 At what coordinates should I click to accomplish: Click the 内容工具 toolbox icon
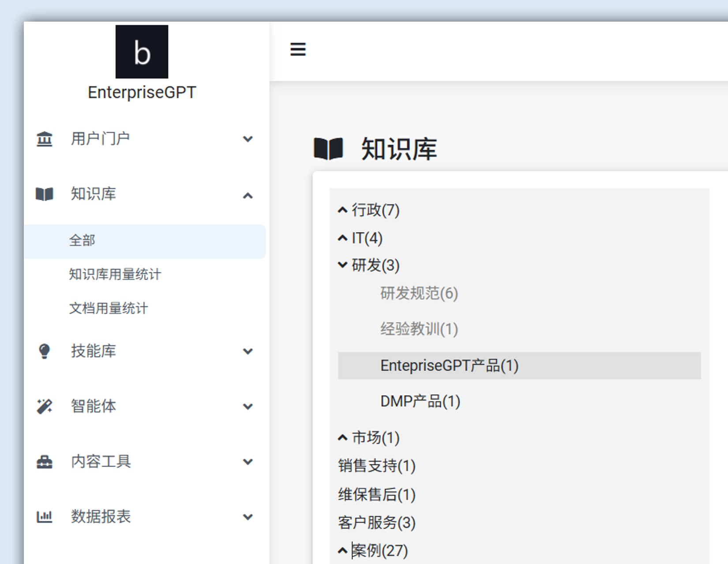44,462
